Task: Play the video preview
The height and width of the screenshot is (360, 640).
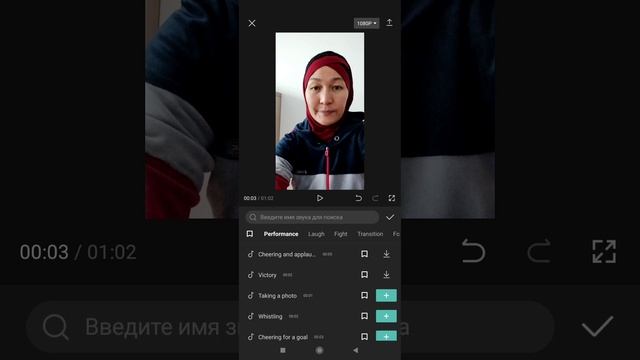Action: pos(320,198)
